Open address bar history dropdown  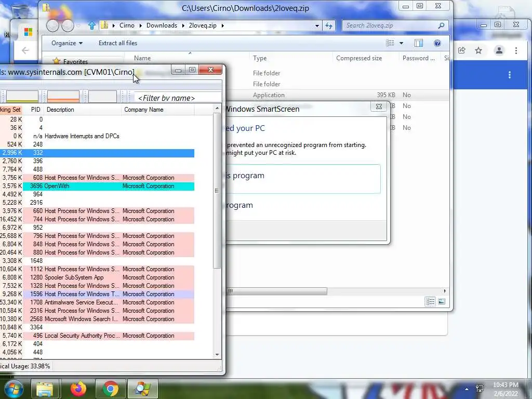pos(317,25)
